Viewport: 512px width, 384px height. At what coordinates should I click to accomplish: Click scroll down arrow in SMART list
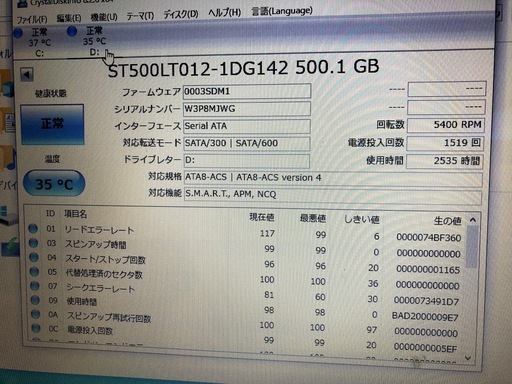[x=468, y=358]
